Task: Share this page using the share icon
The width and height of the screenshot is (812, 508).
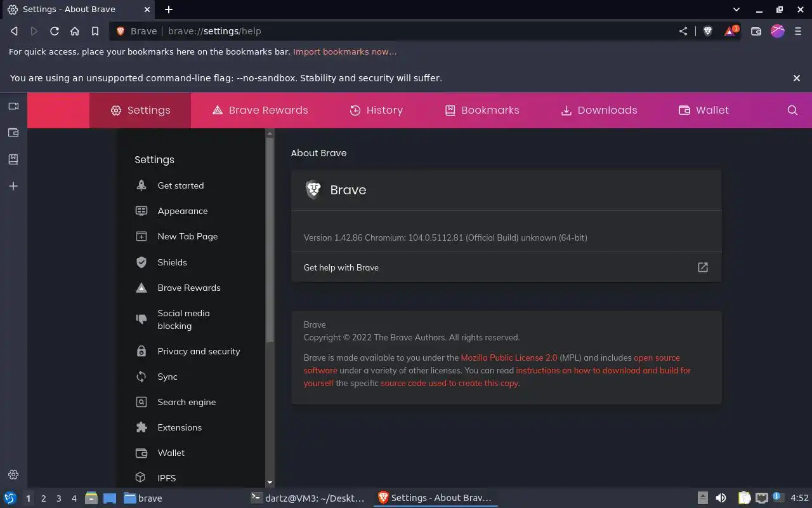Action: pos(683,31)
